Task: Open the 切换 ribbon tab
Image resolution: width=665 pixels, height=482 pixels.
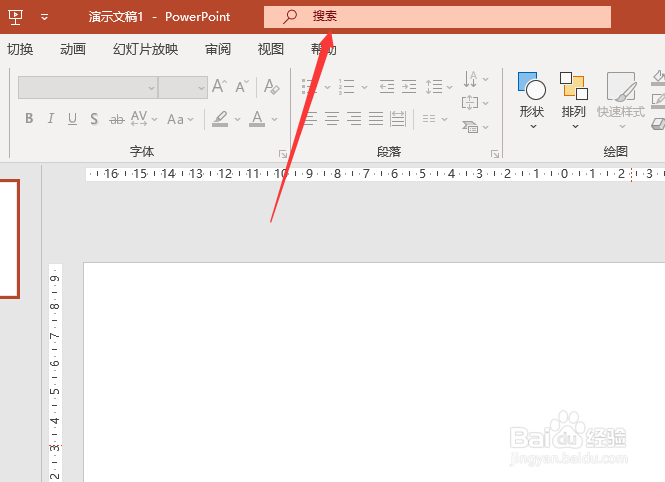Action: (x=20, y=49)
